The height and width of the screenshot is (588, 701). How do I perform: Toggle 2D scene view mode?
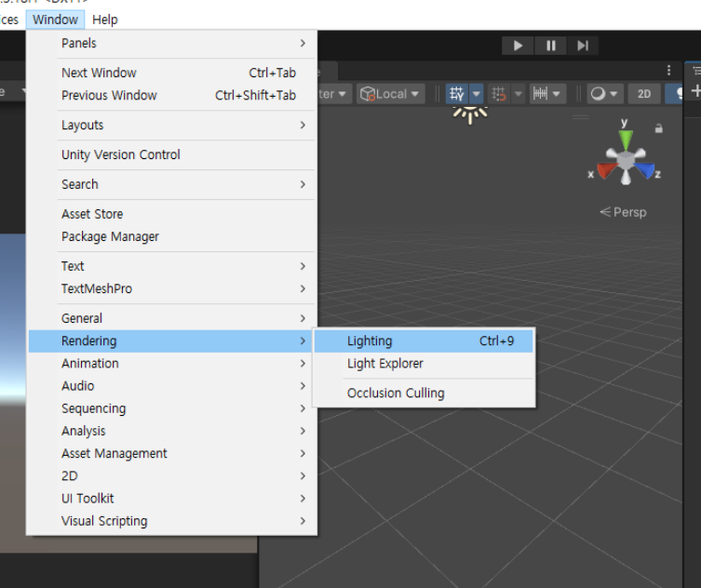point(644,94)
